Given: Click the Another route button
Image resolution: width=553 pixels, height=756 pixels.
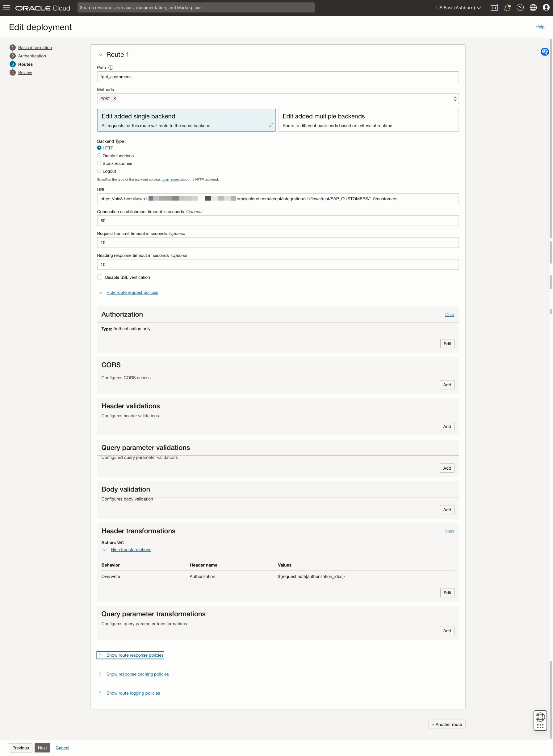Looking at the screenshot, I should coord(446,724).
